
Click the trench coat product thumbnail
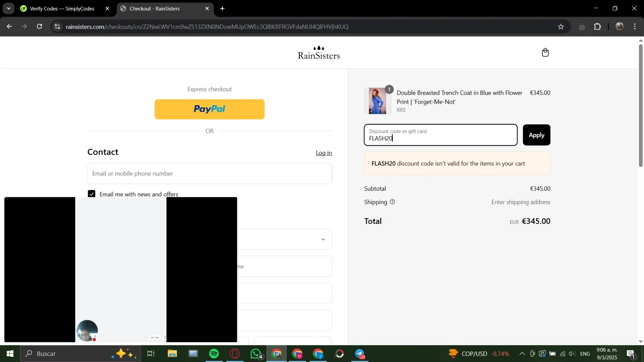[x=377, y=101]
